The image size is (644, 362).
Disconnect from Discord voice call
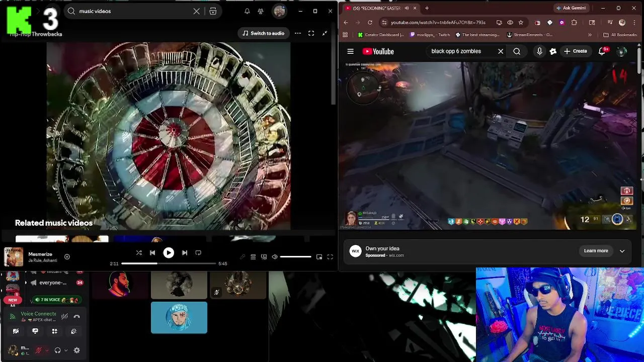77,316
